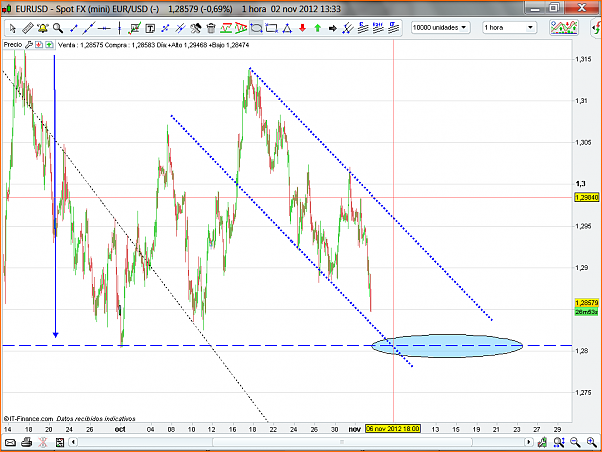Click the scroll right arrow
This screenshot has width=602, height=452.
pyautogui.click(x=529, y=442)
